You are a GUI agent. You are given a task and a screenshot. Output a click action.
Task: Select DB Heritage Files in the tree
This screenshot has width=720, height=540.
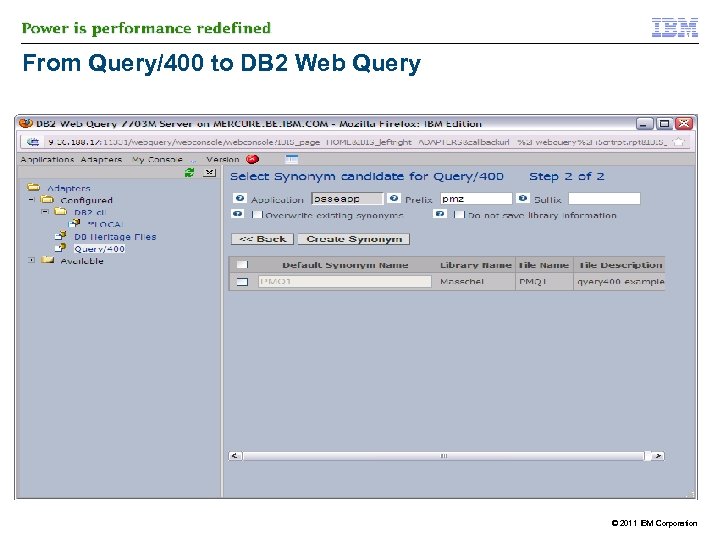(x=115, y=236)
